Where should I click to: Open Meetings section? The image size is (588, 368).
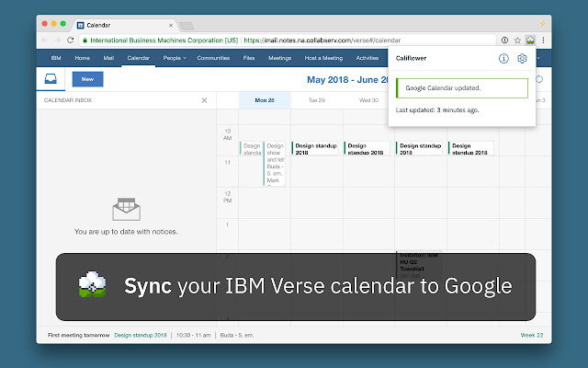coord(279,58)
